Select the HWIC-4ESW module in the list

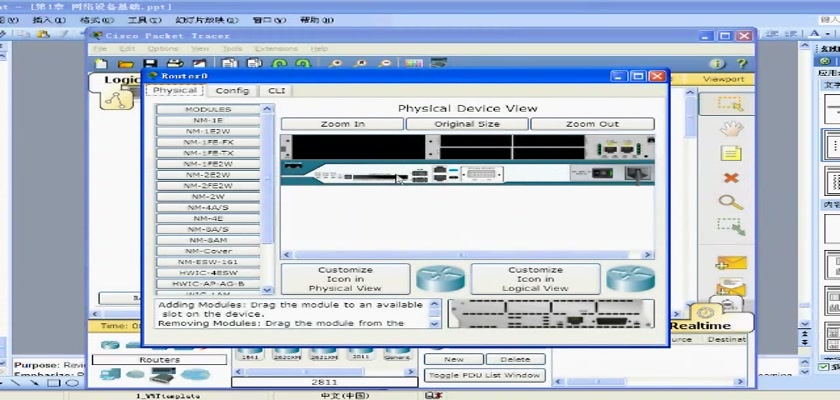pos(208,273)
